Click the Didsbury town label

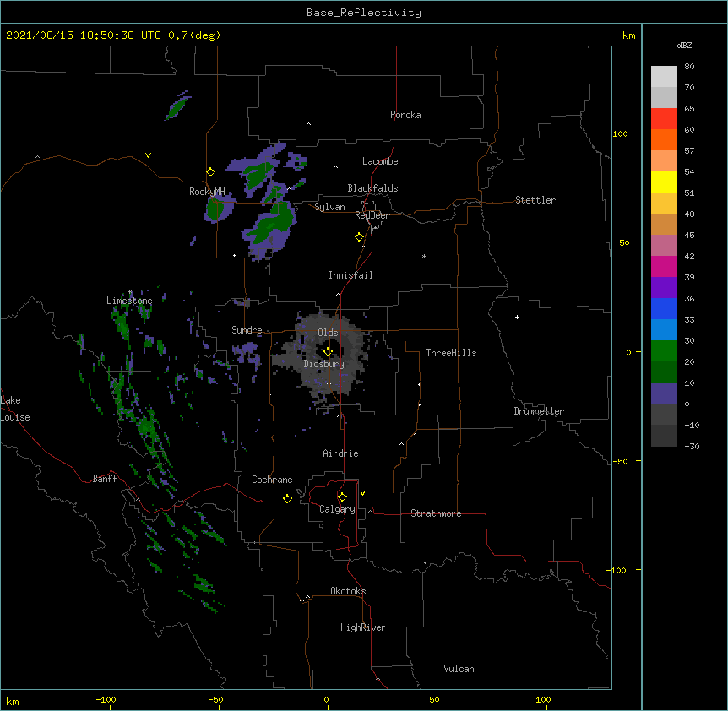point(324,364)
